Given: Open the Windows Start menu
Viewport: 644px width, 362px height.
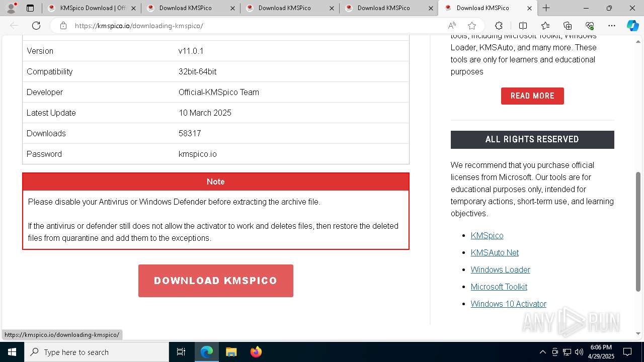Looking at the screenshot, I should (x=12, y=352).
